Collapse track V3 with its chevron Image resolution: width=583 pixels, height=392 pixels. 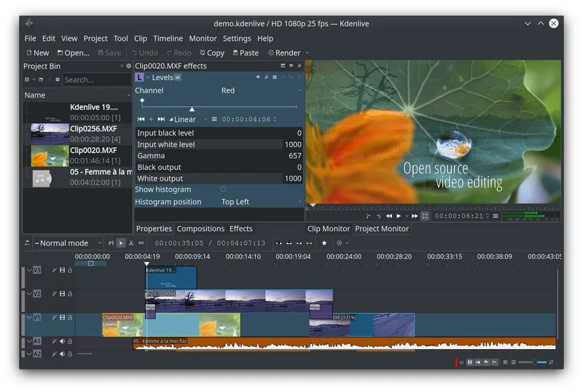point(29,270)
